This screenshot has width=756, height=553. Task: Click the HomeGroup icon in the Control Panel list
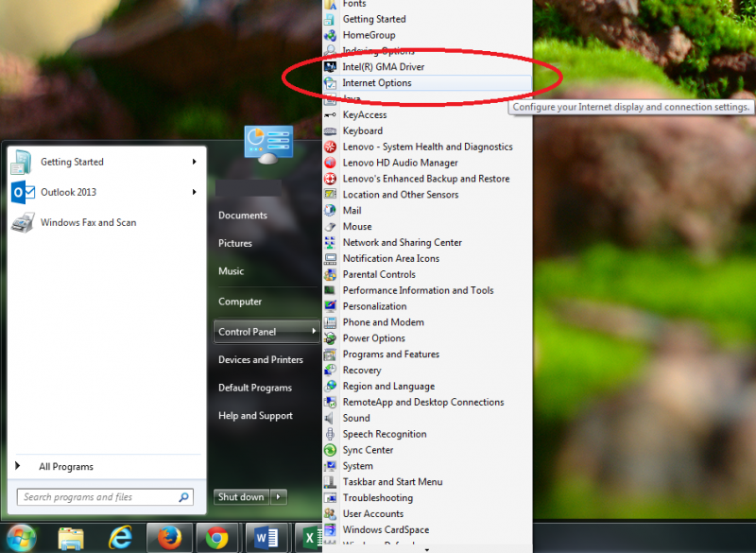pos(330,35)
